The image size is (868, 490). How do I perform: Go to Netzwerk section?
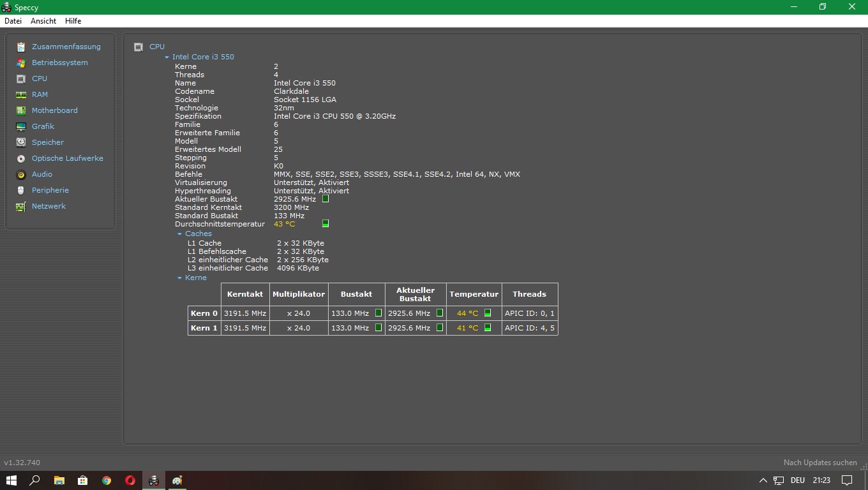tap(49, 206)
